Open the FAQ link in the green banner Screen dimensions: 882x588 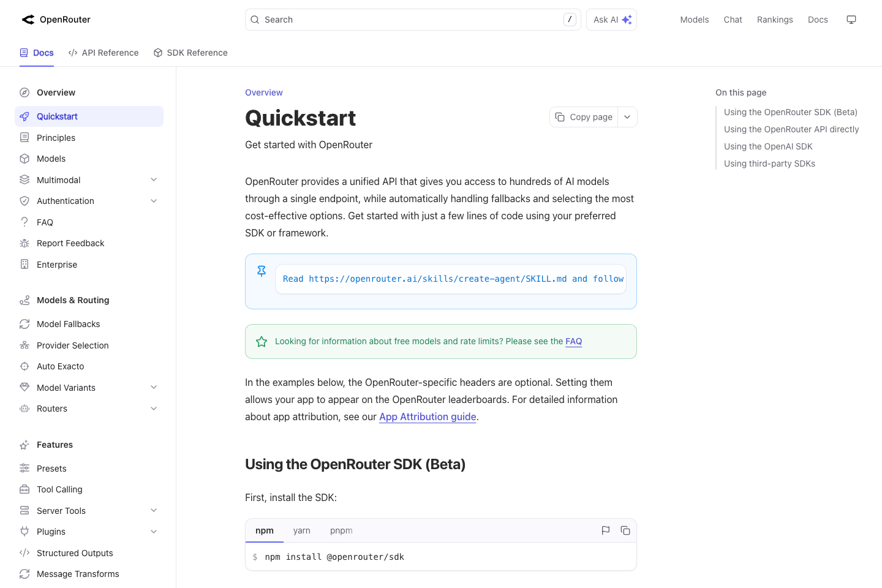573,341
